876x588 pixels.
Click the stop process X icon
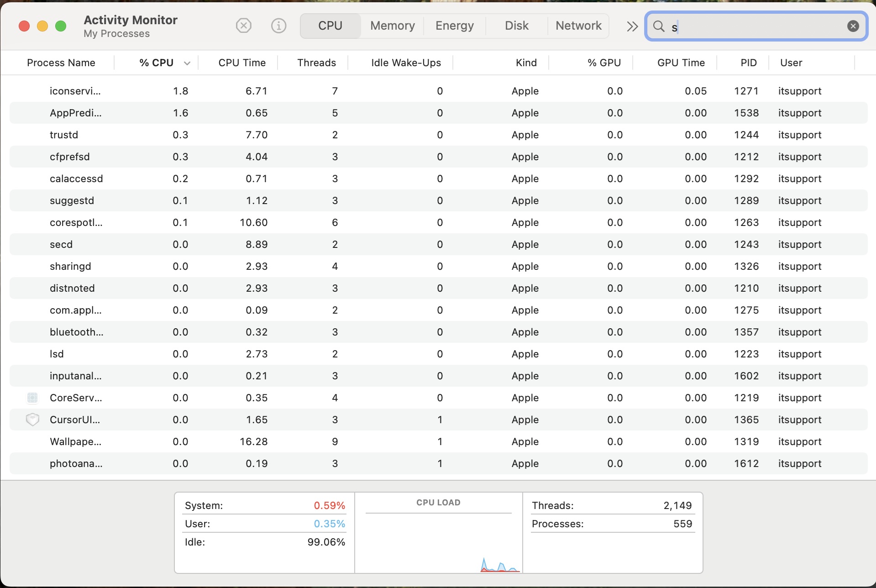pyautogui.click(x=243, y=26)
